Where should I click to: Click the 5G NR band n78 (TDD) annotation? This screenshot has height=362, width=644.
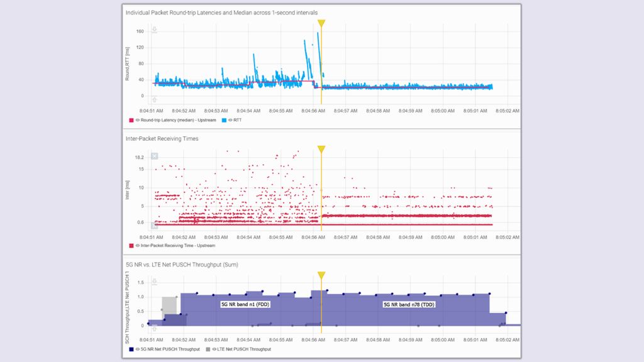[x=408, y=304]
